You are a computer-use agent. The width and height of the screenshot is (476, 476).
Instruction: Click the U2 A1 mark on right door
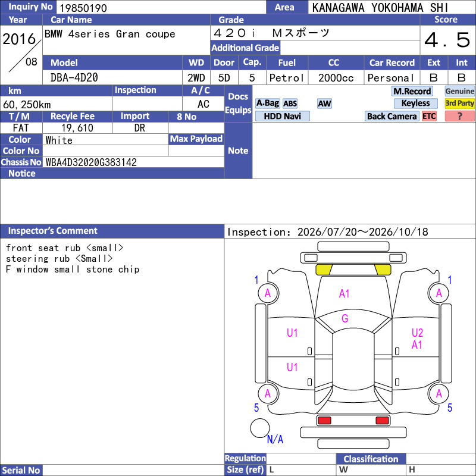point(417,339)
